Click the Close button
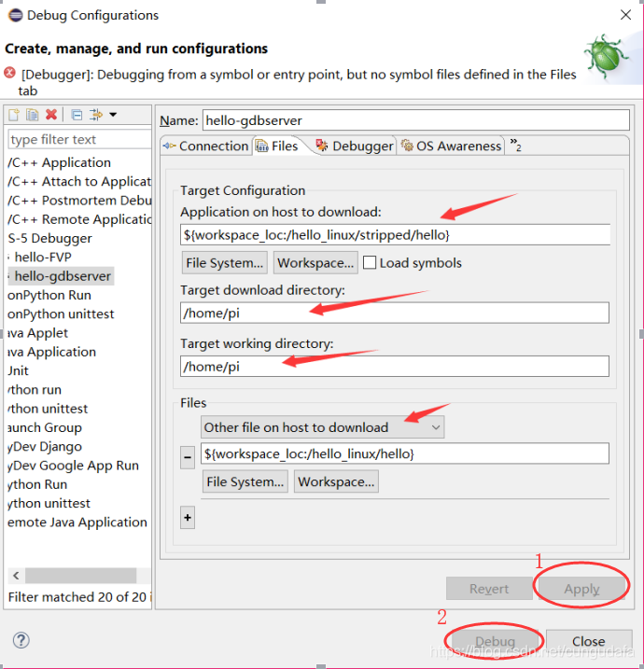The image size is (644, 669). [589, 641]
